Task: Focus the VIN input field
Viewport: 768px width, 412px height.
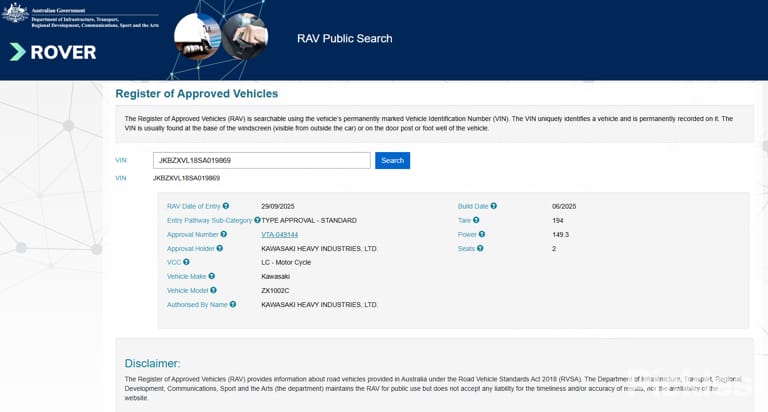Action: [262, 160]
